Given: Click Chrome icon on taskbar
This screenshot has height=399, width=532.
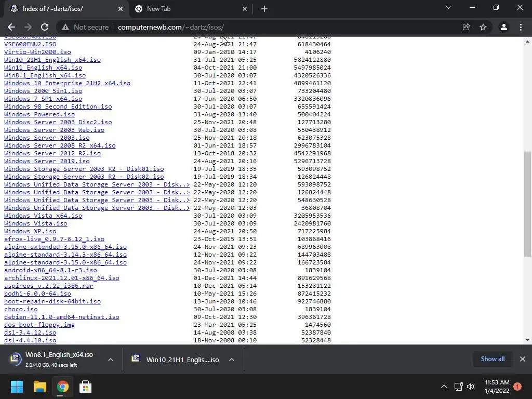Looking at the screenshot, I should click(63, 387).
